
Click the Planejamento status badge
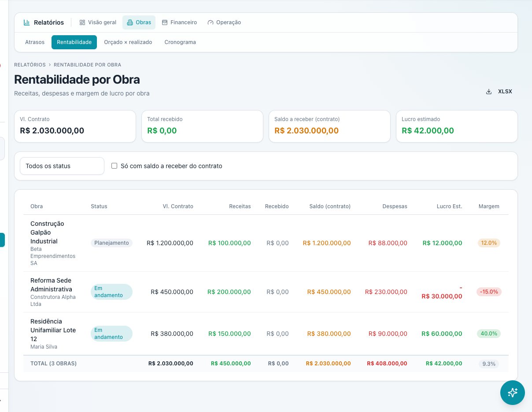pyautogui.click(x=111, y=243)
